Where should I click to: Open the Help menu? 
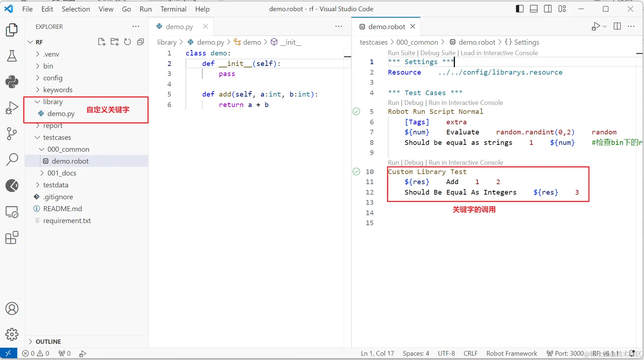[202, 9]
